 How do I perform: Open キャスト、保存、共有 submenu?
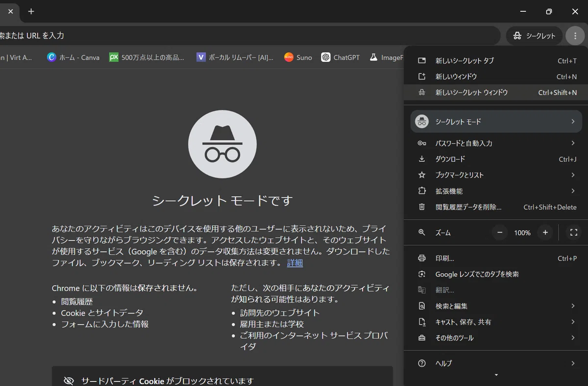496,322
